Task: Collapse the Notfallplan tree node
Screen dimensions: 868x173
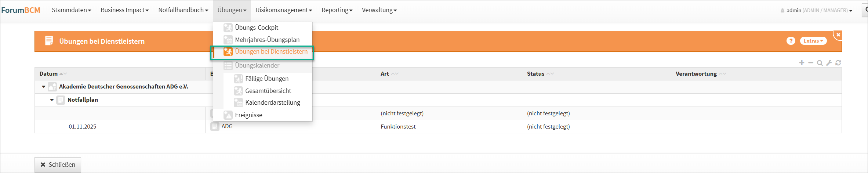Action: (x=52, y=100)
